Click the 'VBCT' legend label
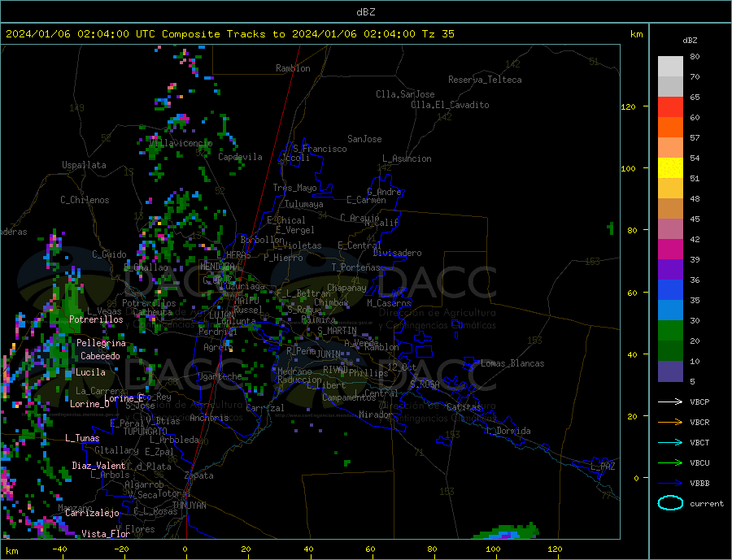This screenshot has width=732, height=560. pos(699,442)
